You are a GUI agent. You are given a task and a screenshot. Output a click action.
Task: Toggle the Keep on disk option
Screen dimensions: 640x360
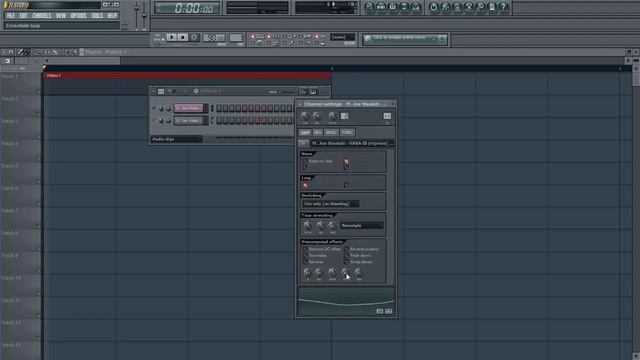(317, 161)
